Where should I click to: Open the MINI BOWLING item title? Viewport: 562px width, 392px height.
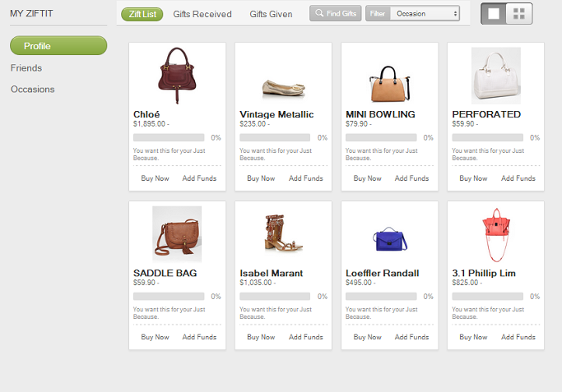tap(380, 114)
